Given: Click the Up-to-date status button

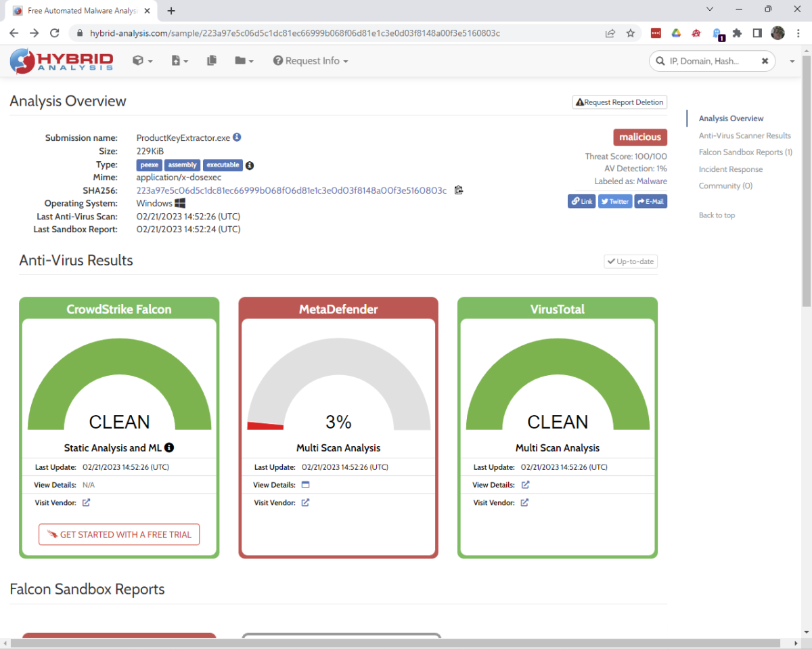Looking at the screenshot, I should point(631,261).
